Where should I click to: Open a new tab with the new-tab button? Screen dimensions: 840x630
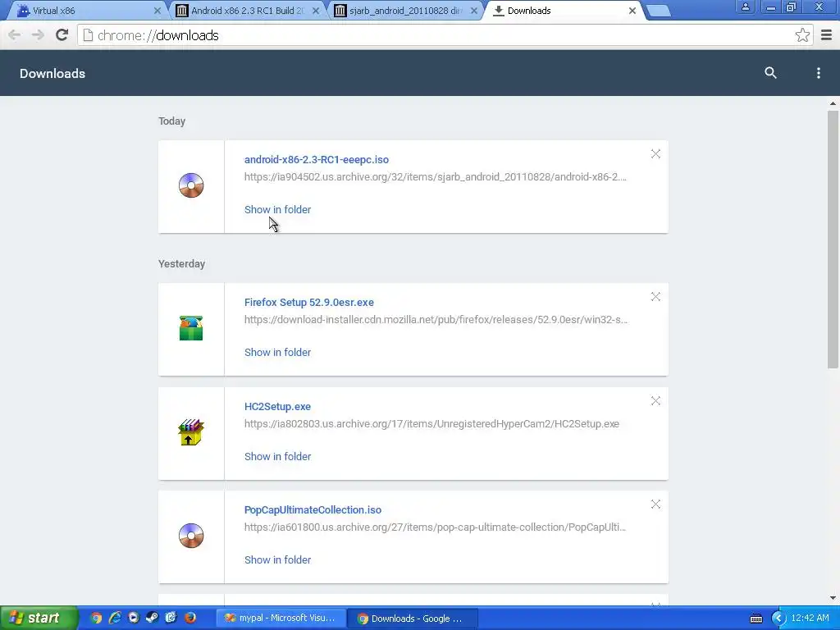click(659, 11)
